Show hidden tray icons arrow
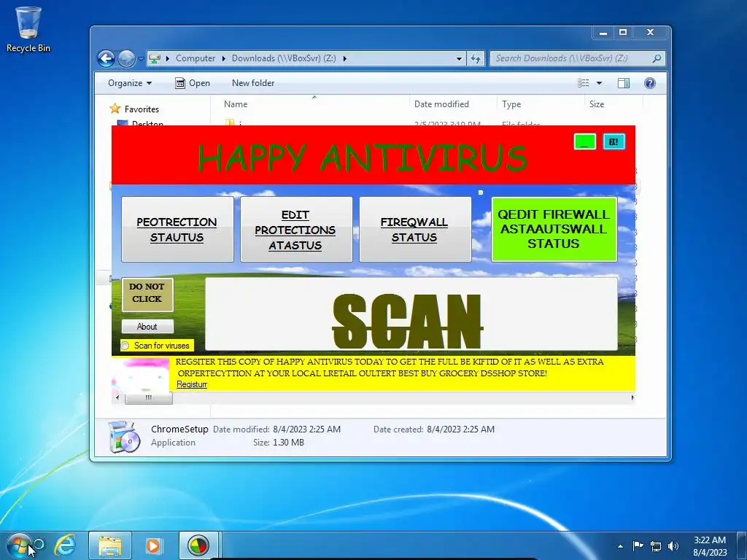Screen dimensions: 747x560 tap(620, 546)
